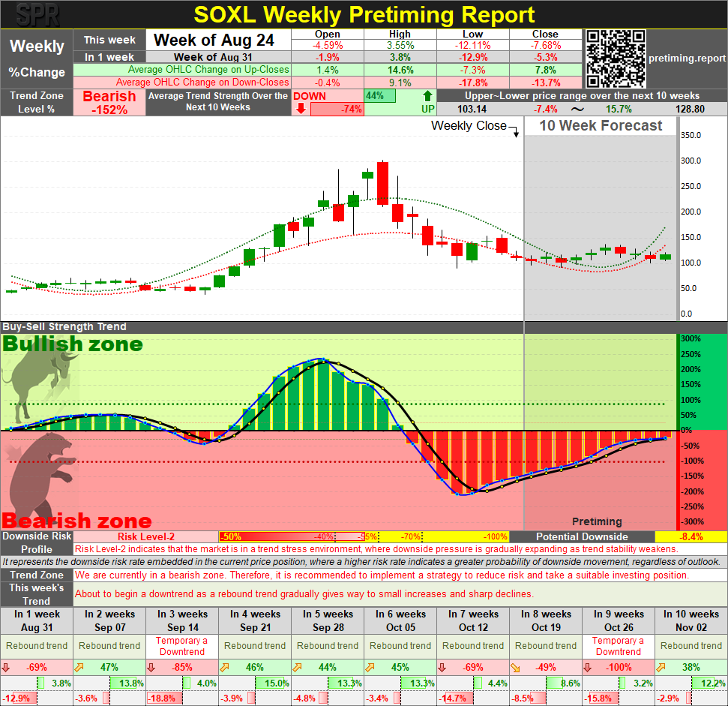728x706 pixels.
Task: Click the 350.0 price axis label
Action: pos(691,135)
